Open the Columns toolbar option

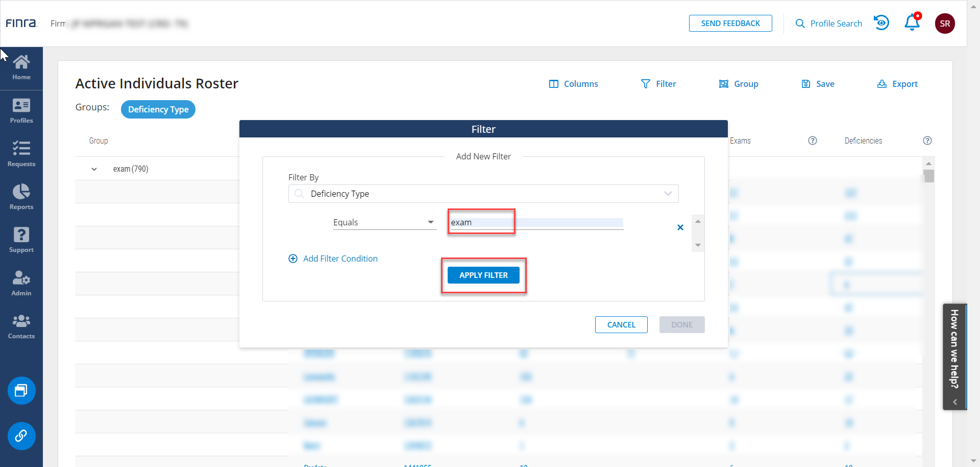(x=573, y=84)
